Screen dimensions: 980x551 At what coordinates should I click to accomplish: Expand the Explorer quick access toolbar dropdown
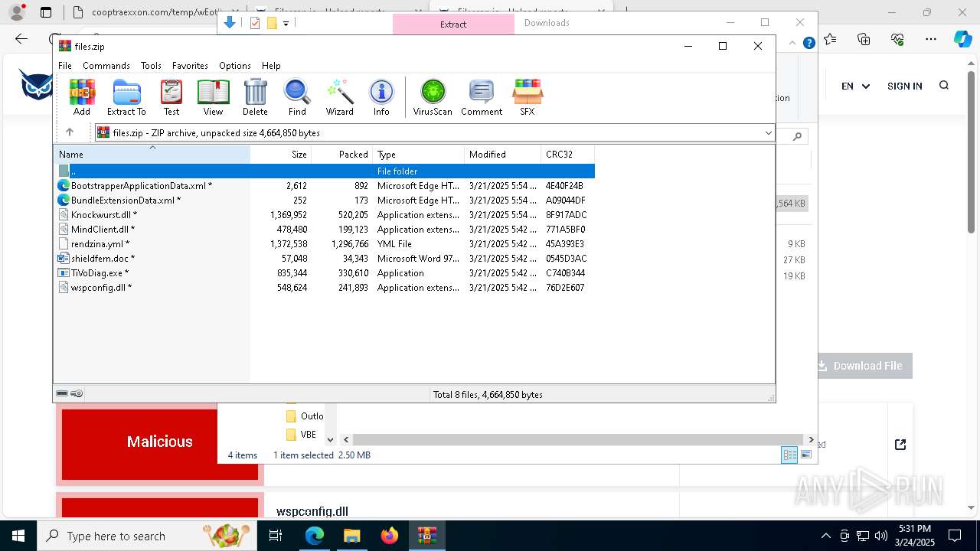286,24
